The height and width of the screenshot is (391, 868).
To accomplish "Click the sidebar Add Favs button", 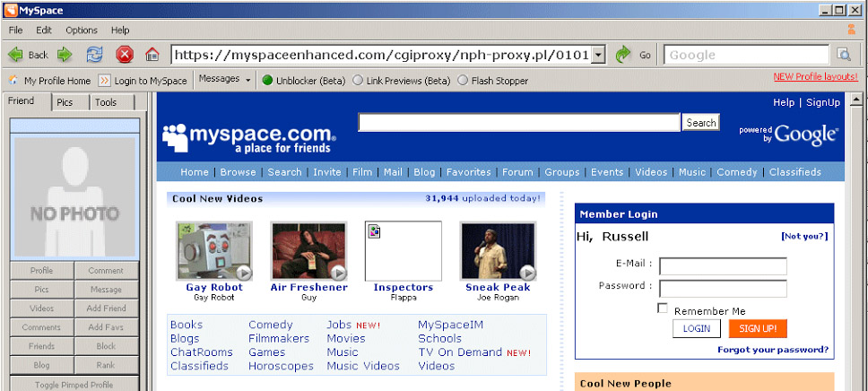I will coord(106,326).
